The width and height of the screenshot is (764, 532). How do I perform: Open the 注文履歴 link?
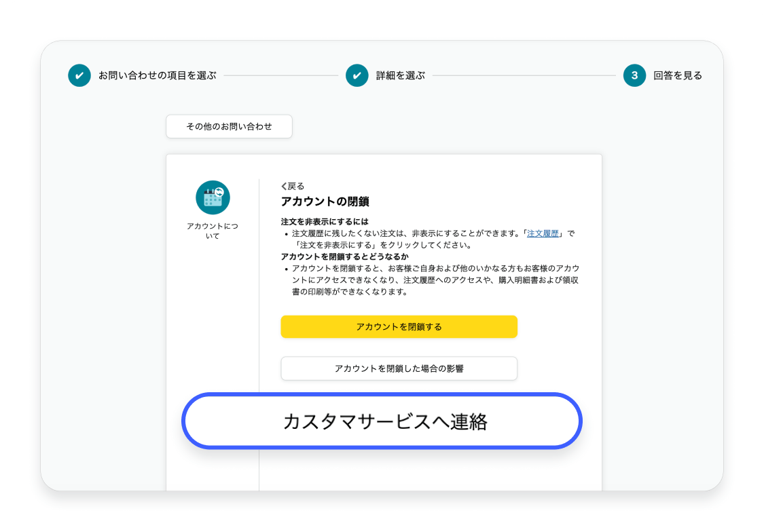543,233
